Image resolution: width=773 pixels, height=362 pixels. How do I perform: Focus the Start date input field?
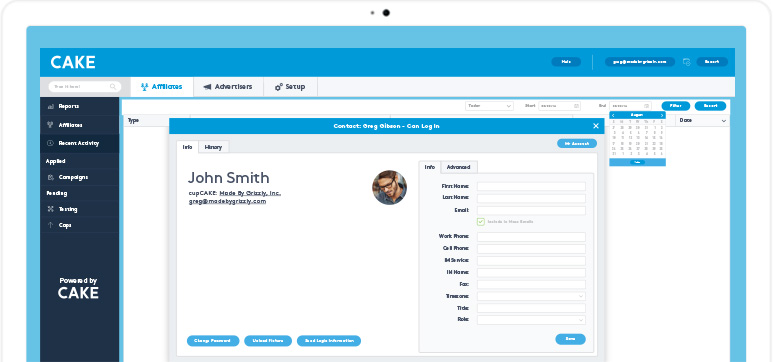[x=559, y=106]
